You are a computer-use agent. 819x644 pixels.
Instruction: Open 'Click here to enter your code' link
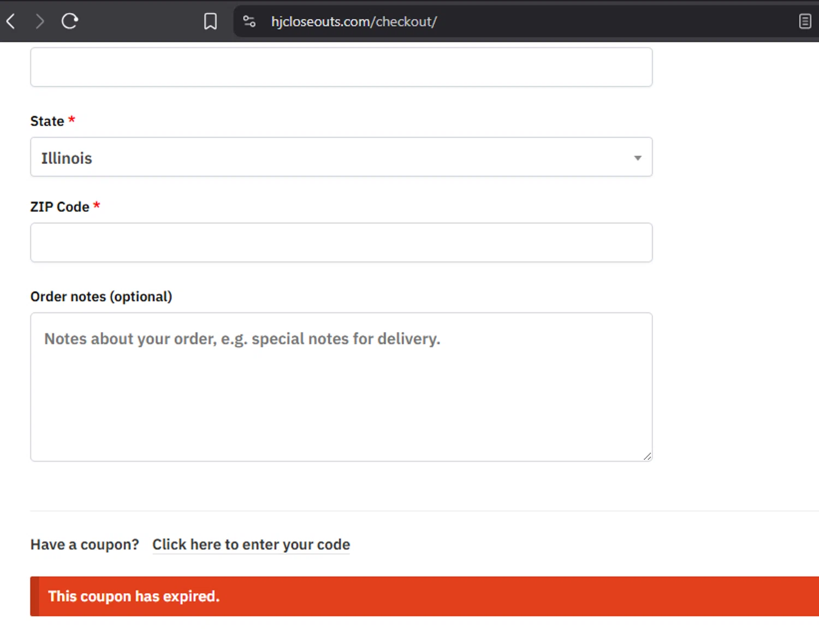pyautogui.click(x=251, y=545)
